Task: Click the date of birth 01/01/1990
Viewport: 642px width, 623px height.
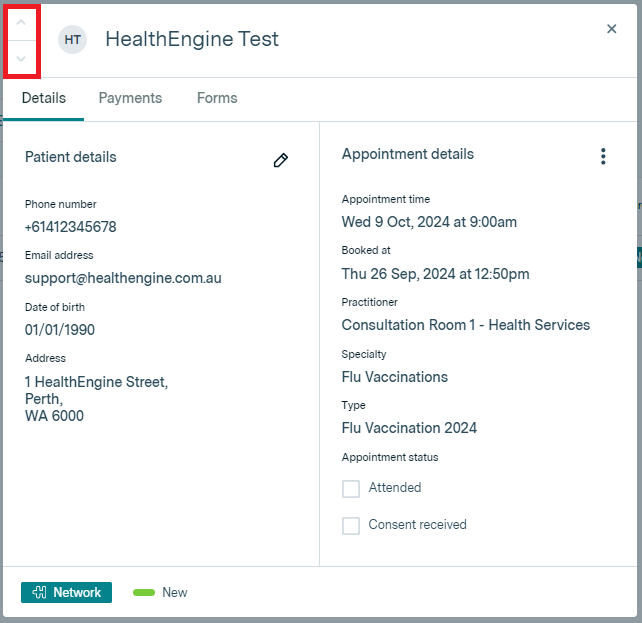Action: point(60,329)
